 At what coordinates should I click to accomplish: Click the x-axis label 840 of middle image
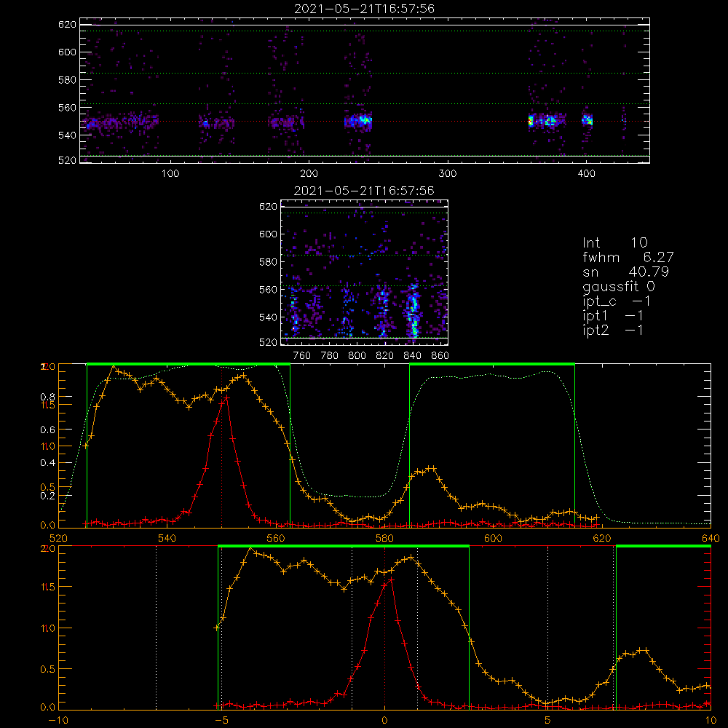click(412, 356)
